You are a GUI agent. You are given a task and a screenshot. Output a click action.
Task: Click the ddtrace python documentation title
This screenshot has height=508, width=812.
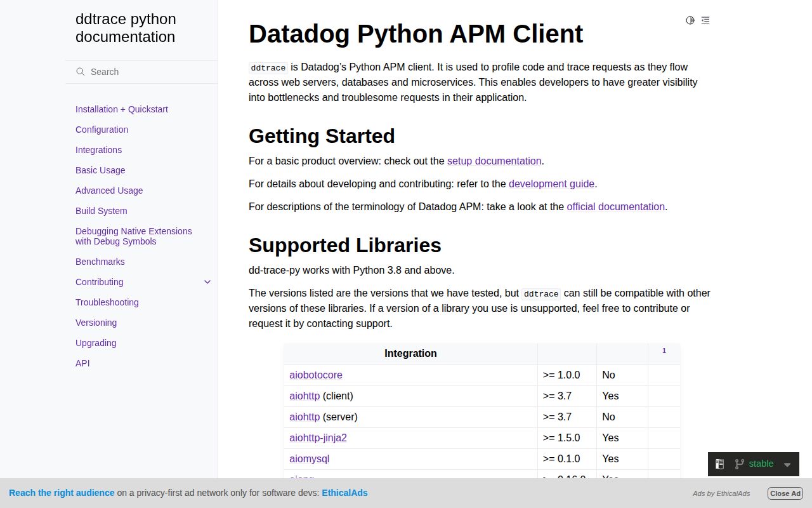pos(126,28)
